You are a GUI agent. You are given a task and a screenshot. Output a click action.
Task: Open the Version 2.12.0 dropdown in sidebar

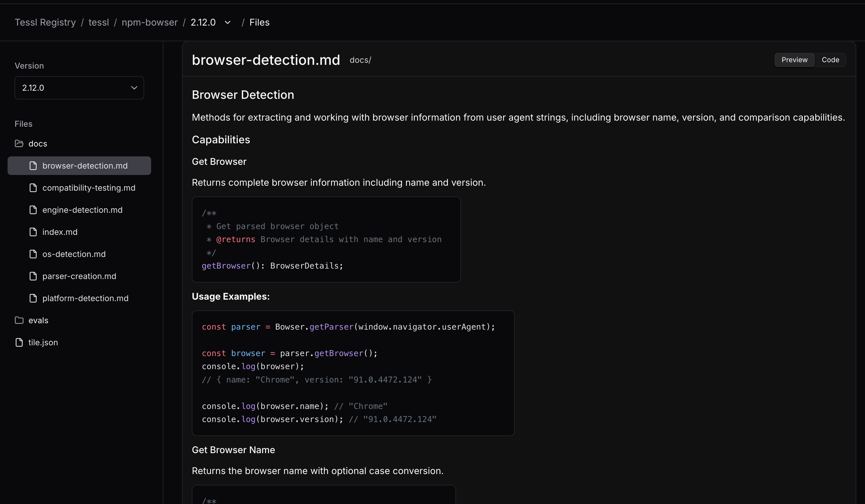pos(79,88)
